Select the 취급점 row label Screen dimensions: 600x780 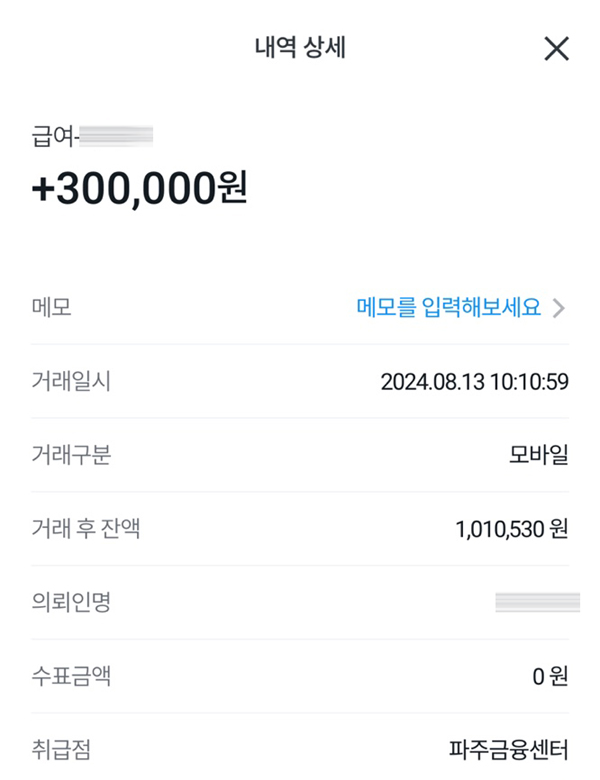tap(61, 749)
